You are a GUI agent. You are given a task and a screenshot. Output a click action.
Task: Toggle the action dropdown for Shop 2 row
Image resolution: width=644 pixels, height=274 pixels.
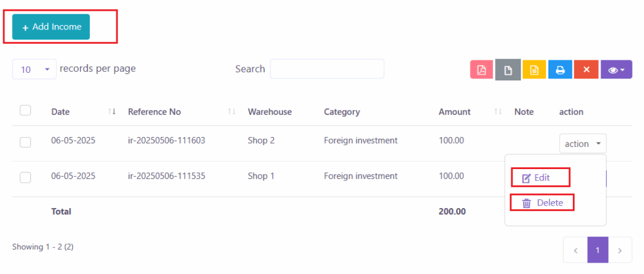(582, 144)
